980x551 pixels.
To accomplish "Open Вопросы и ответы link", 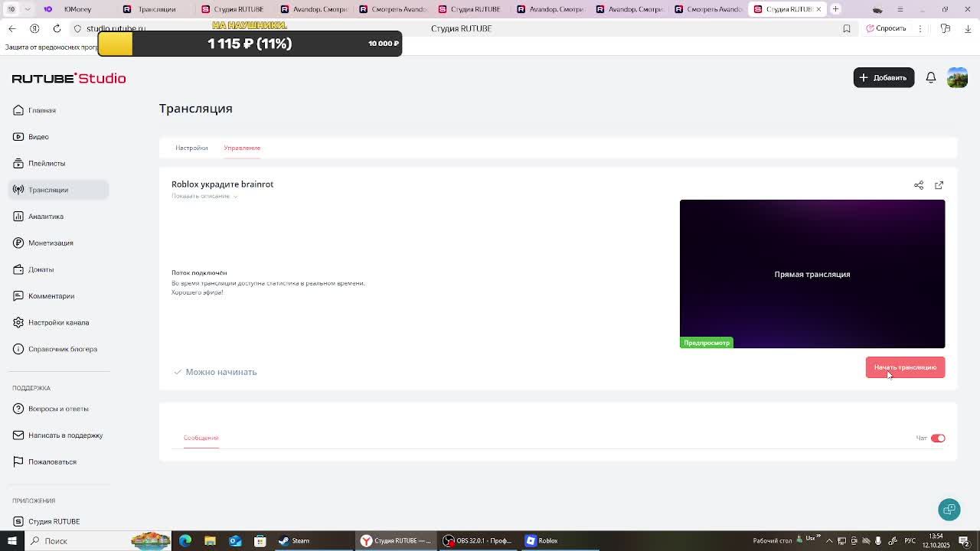I will coord(59,409).
